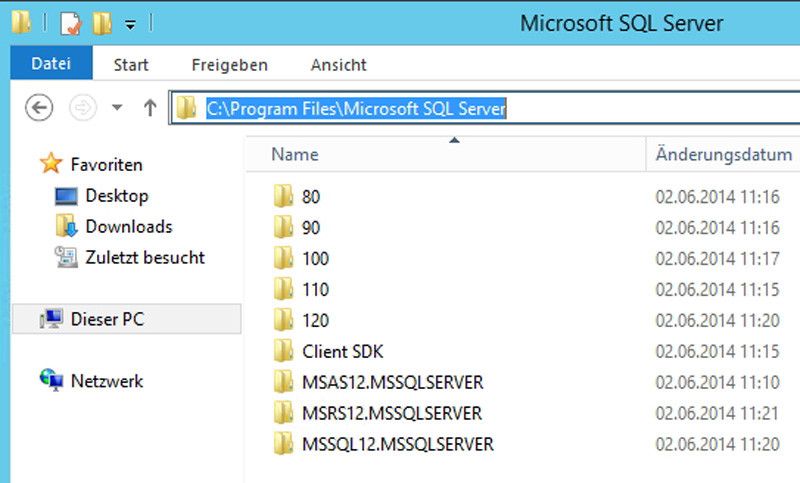Open the Datei menu tab

(51, 65)
